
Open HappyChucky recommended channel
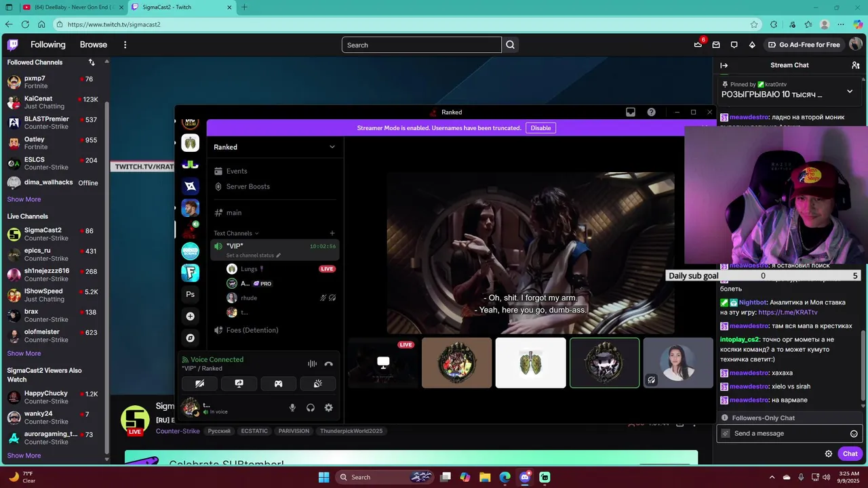tap(53, 397)
